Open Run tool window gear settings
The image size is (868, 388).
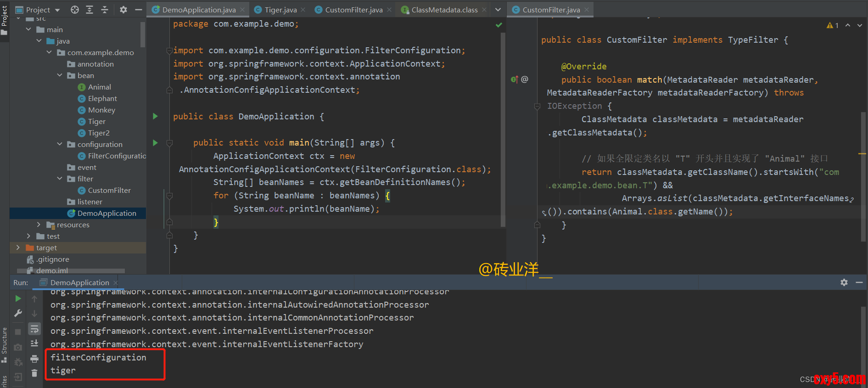pos(844,282)
